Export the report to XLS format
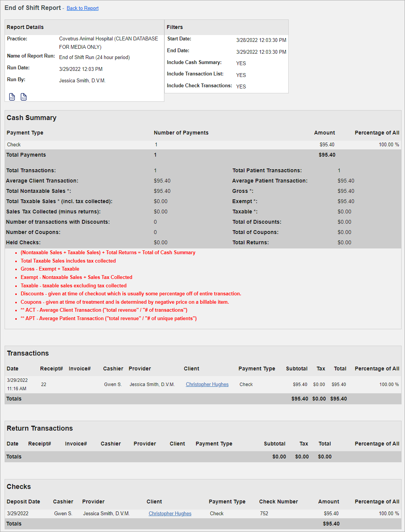This screenshot has height=532, width=405. pos(23,97)
